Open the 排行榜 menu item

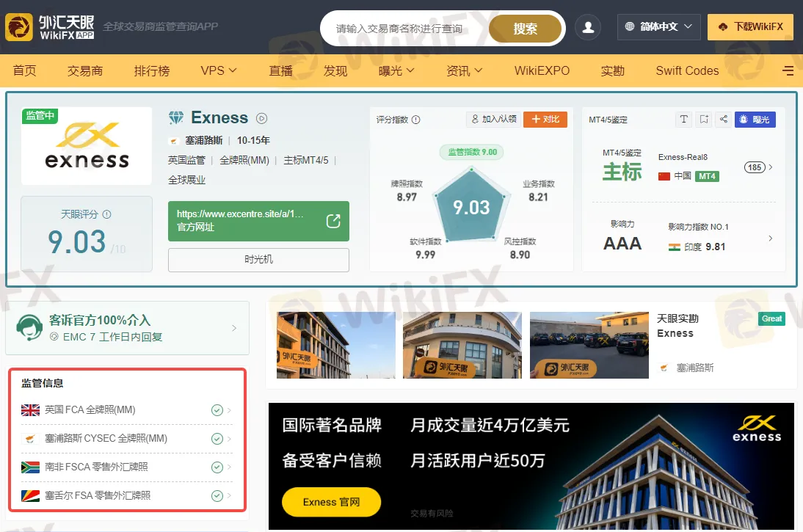(152, 70)
